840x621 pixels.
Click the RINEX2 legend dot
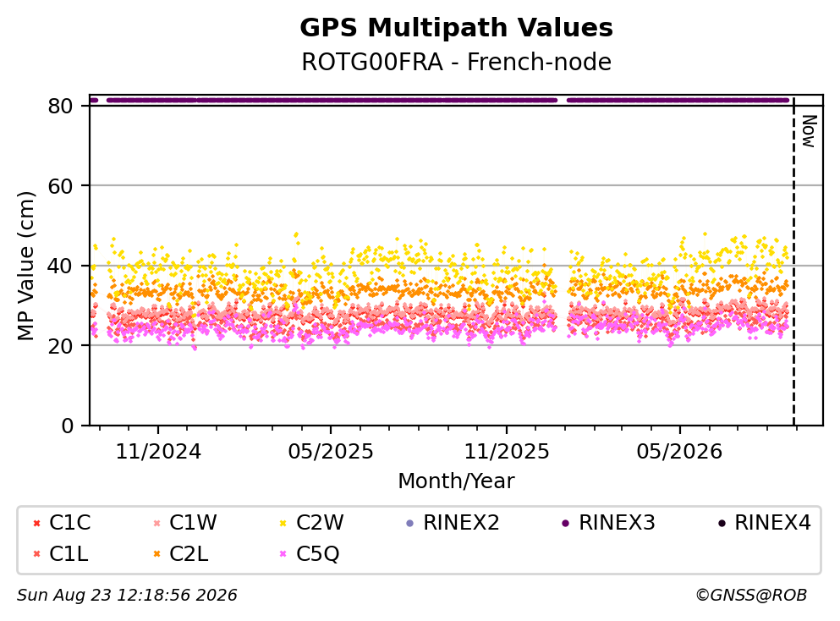pyautogui.click(x=410, y=523)
